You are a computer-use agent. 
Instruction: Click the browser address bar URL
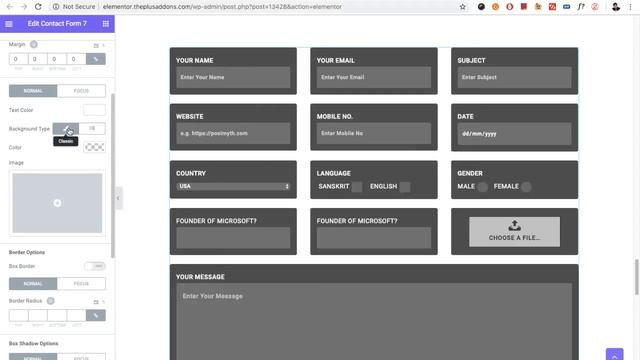tap(222, 7)
